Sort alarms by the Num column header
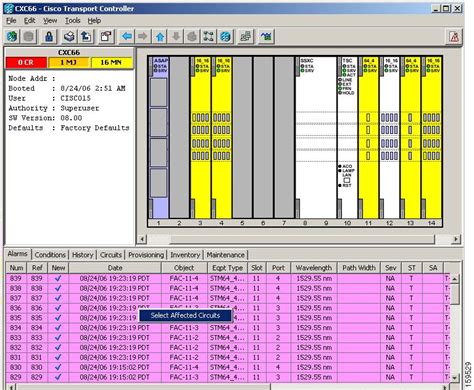 coord(16,268)
